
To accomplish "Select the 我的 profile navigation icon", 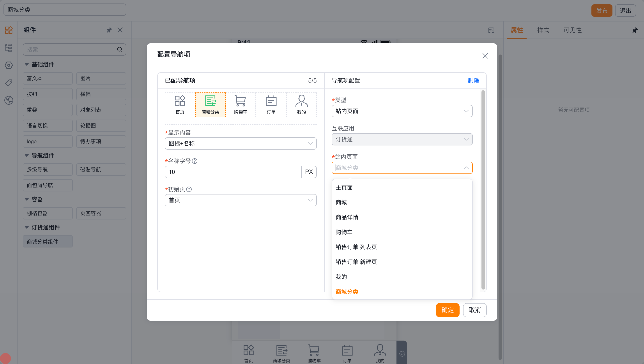I will pos(301,105).
